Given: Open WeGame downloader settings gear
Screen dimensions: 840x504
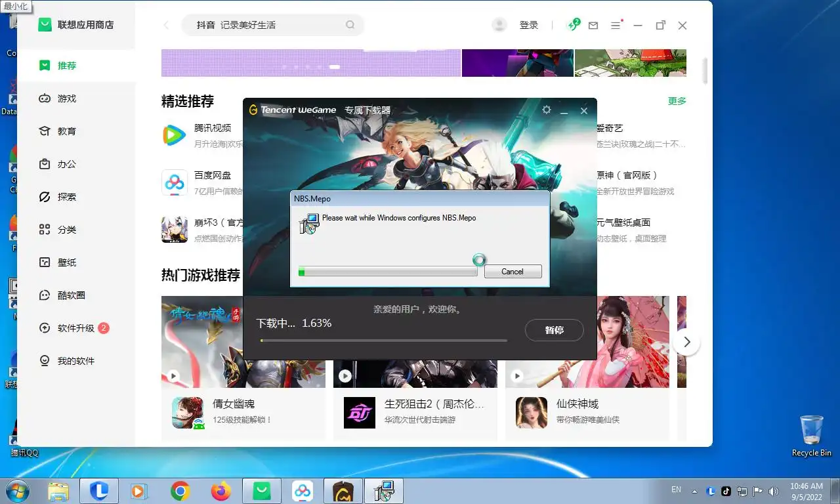Looking at the screenshot, I should [547, 110].
